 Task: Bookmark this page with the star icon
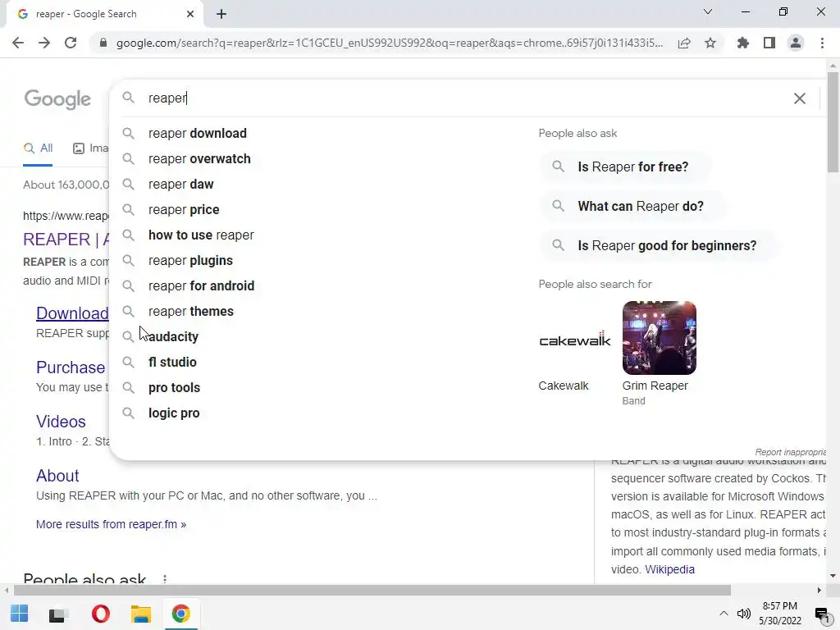pyautogui.click(x=710, y=43)
